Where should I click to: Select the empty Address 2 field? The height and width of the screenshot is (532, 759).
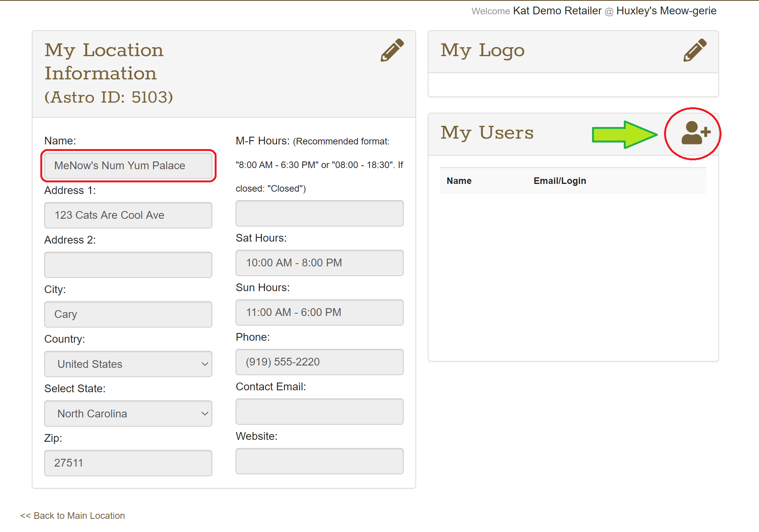tap(128, 265)
